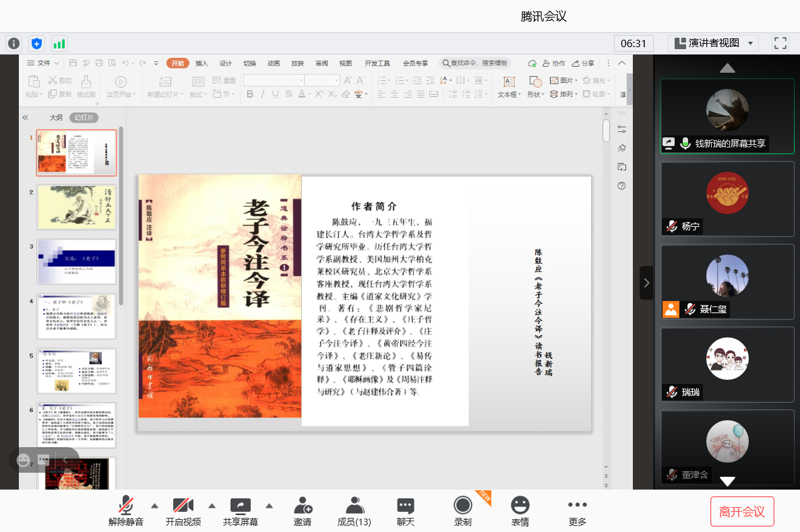
Task: Enter full screen mode
Action: pos(780,44)
